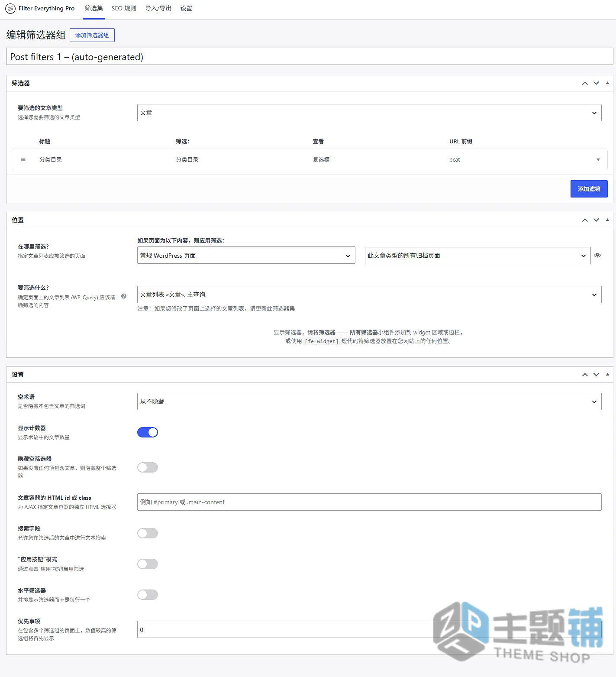Click the 标题 column header
Screen dimensions: 616x677
(45, 142)
